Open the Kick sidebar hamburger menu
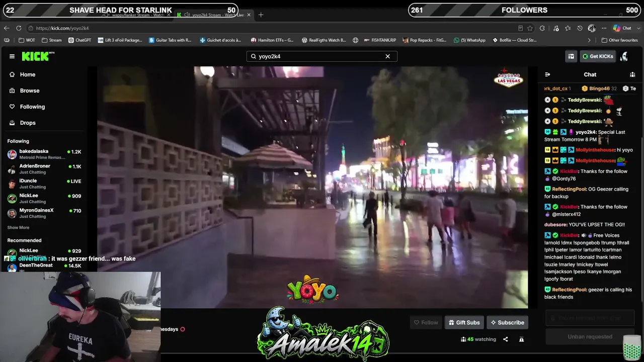This screenshot has width=644, height=362. [12, 56]
